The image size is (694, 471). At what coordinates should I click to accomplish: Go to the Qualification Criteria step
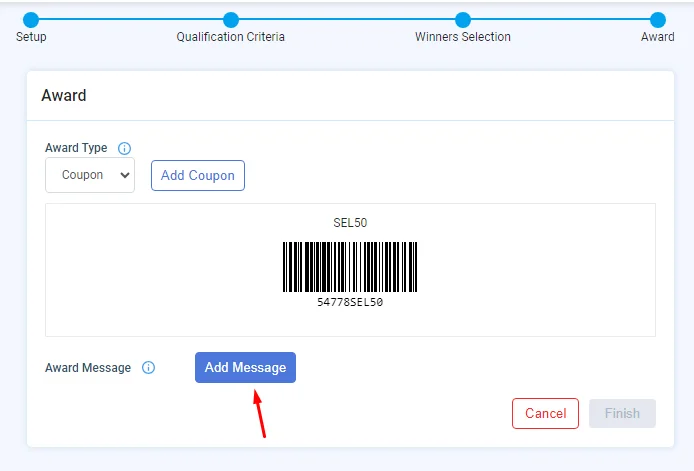pos(231,20)
